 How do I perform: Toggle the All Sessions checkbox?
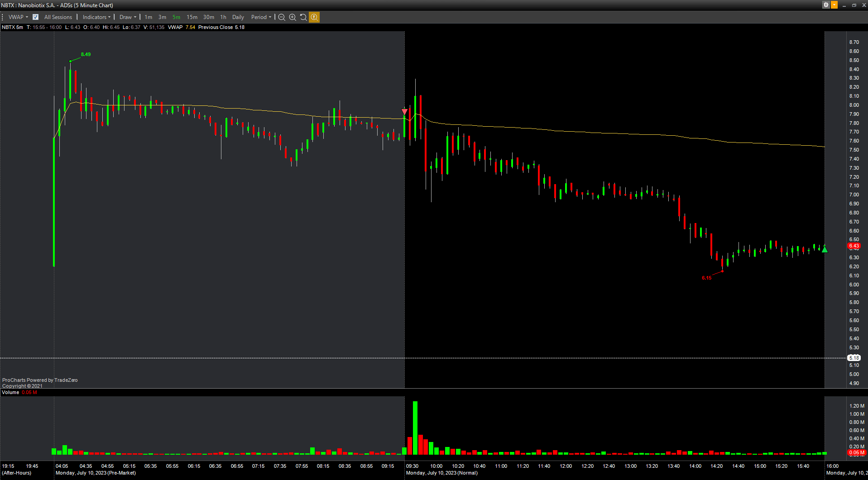pyautogui.click(x=35, y=17)
